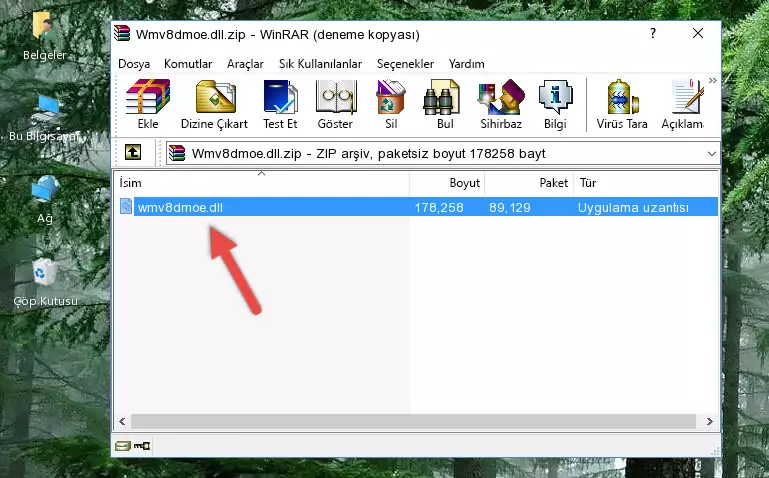Go up one folder level
Viewport: 769px width, 478px height.
(x=133, y=152)
